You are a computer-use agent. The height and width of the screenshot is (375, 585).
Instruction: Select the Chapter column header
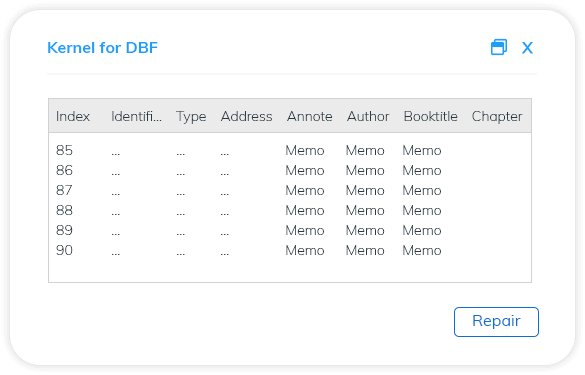pyautogui.click(x=497, y=117)
